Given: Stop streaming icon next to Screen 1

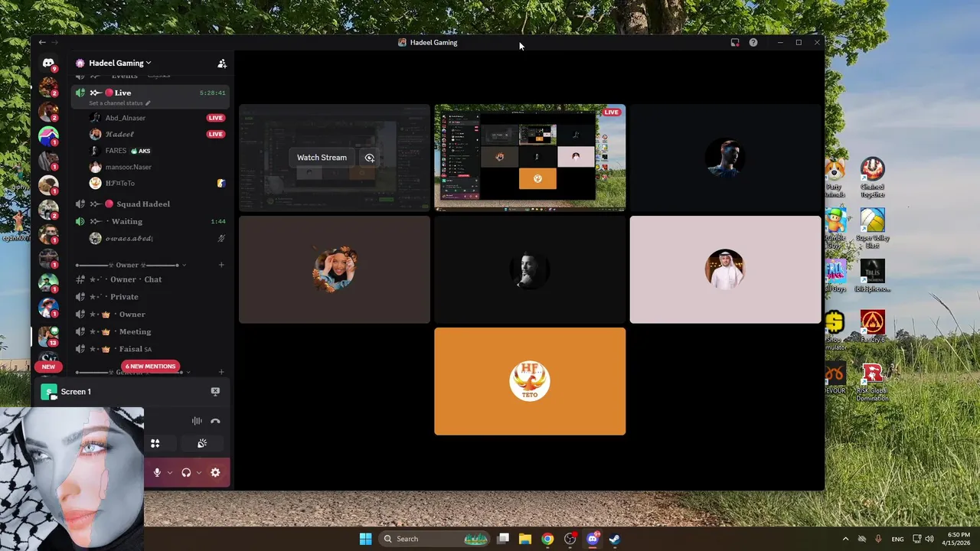Looking at the screenshot, I should 215,391.
